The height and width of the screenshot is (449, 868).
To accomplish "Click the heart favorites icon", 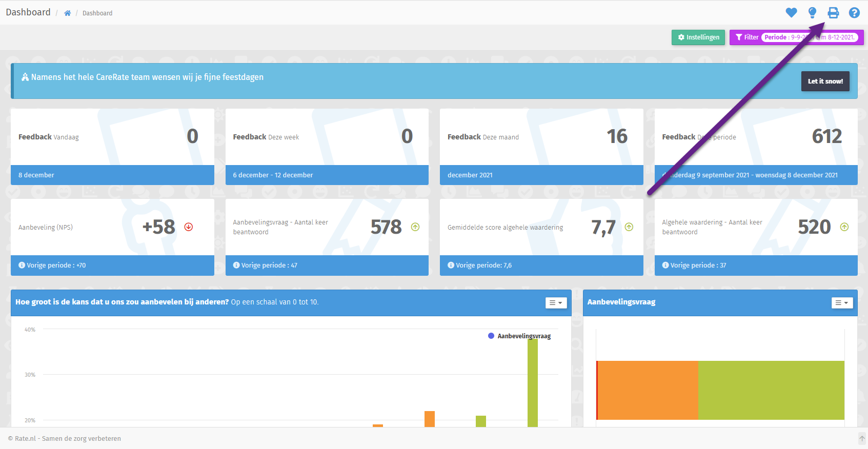I will pos(791,12).
